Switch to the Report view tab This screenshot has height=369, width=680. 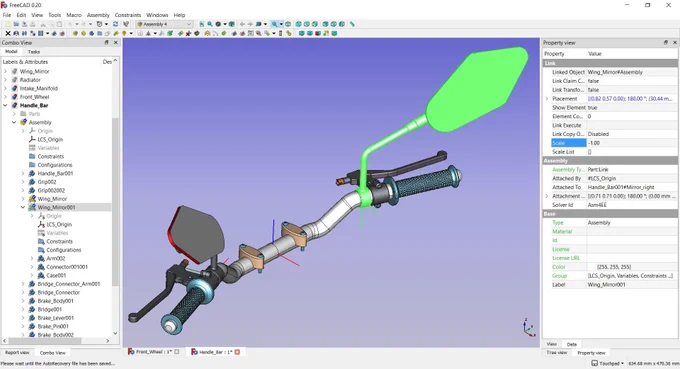pyautogui.click(x=17, y=353)
